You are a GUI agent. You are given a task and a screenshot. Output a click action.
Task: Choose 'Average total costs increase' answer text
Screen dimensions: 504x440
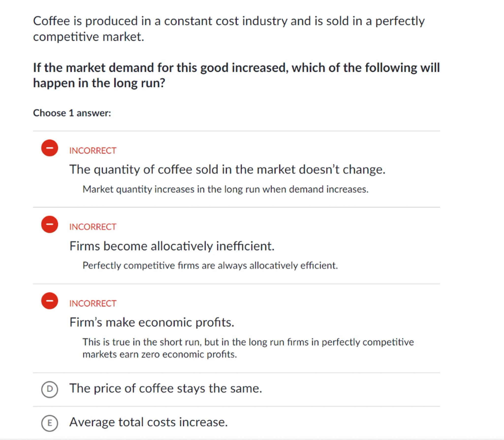coord(148,422)
